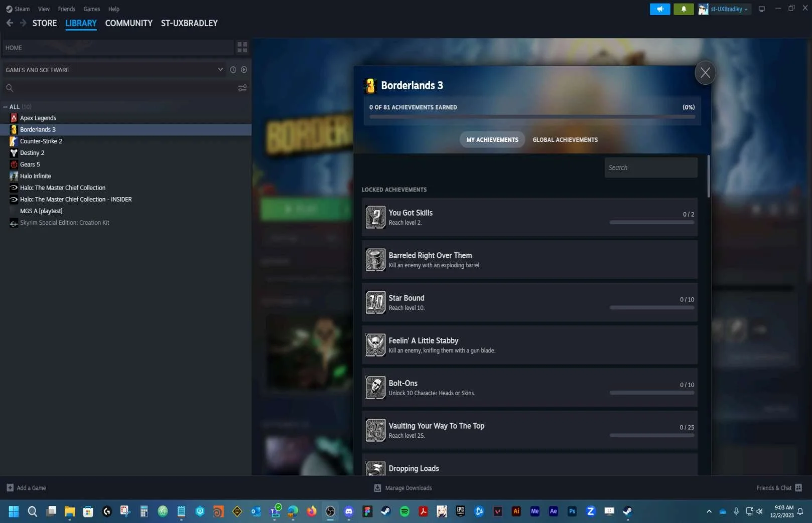Select Skyrim Special Edition: Creation Kit
The width and height of the screenshot is (812, 523).
126,223
